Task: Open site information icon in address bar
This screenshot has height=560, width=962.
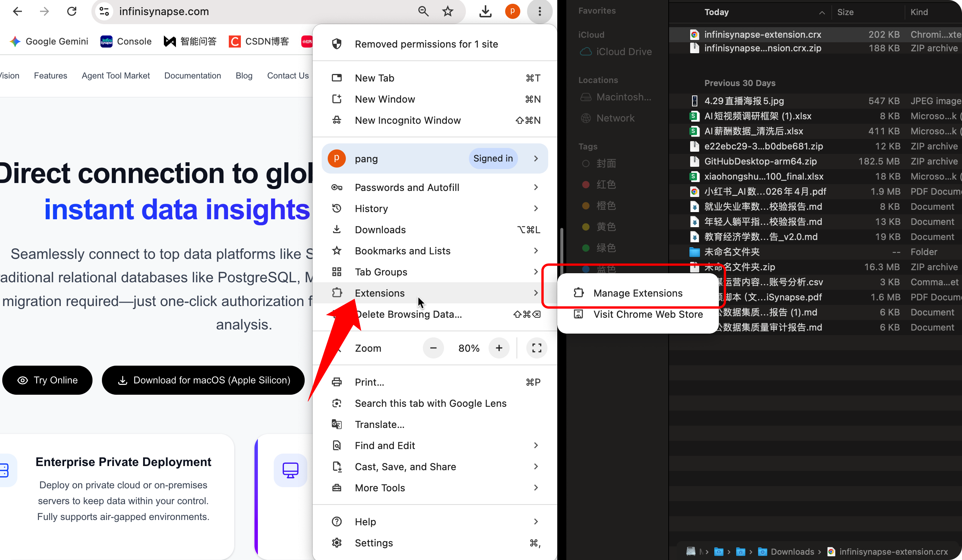Action: (104, 11)
